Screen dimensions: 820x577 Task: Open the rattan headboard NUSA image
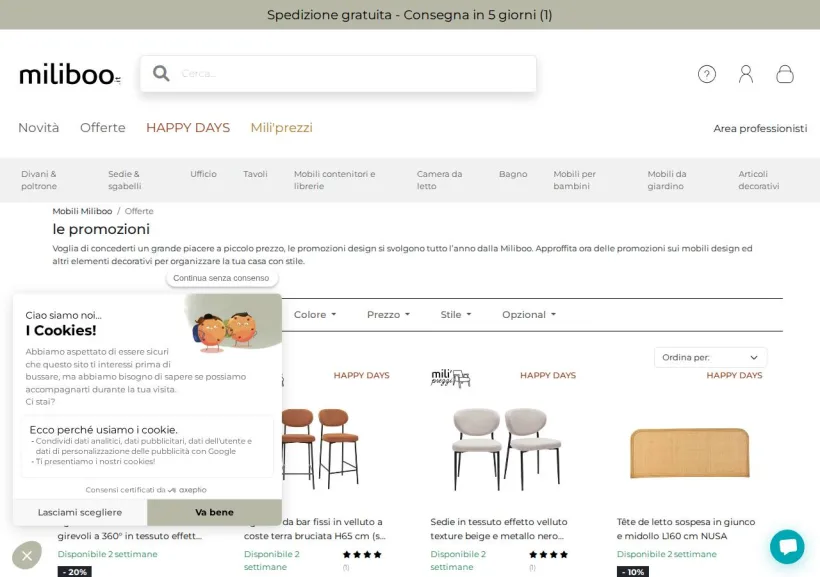pyautogui.click(x=690, y=452)
